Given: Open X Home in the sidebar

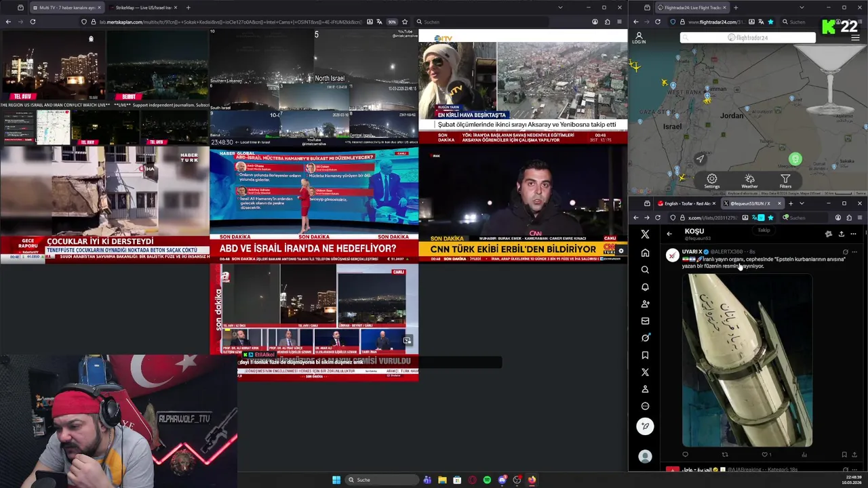Looking at the screenshot, I should click(645, 253).
